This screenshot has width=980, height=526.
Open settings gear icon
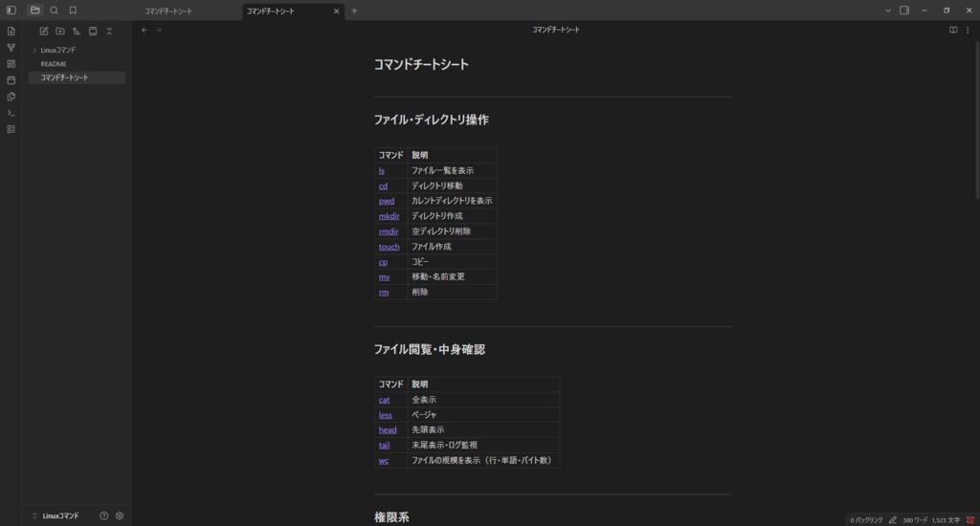click(x=120, y=516)
